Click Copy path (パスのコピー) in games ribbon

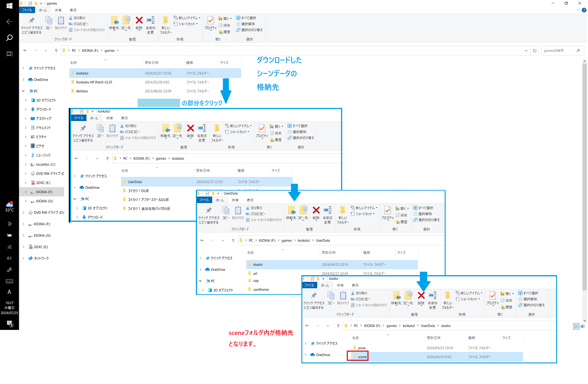[79, 24]
